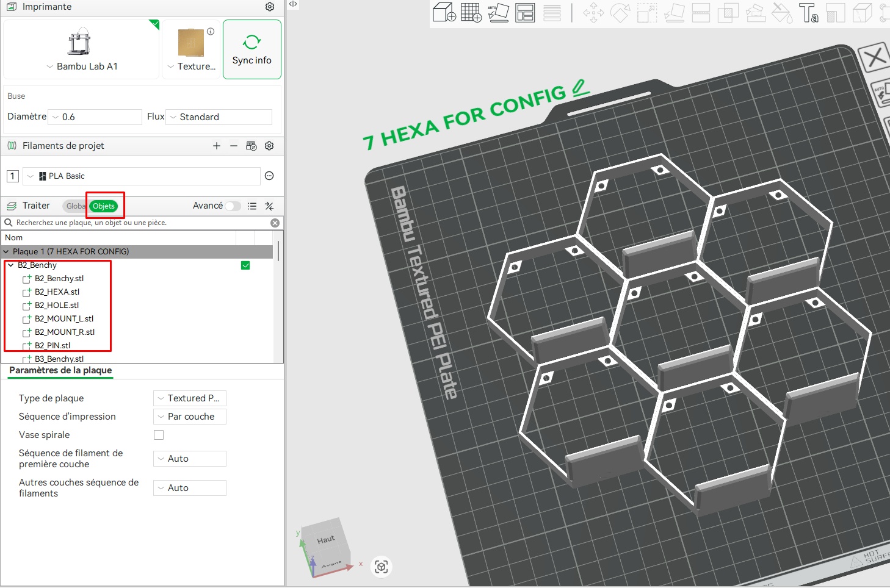Click the Haut face of the view cube
Image resolution: width=890 pixels, height=588 pixels.
coord(326,539)
